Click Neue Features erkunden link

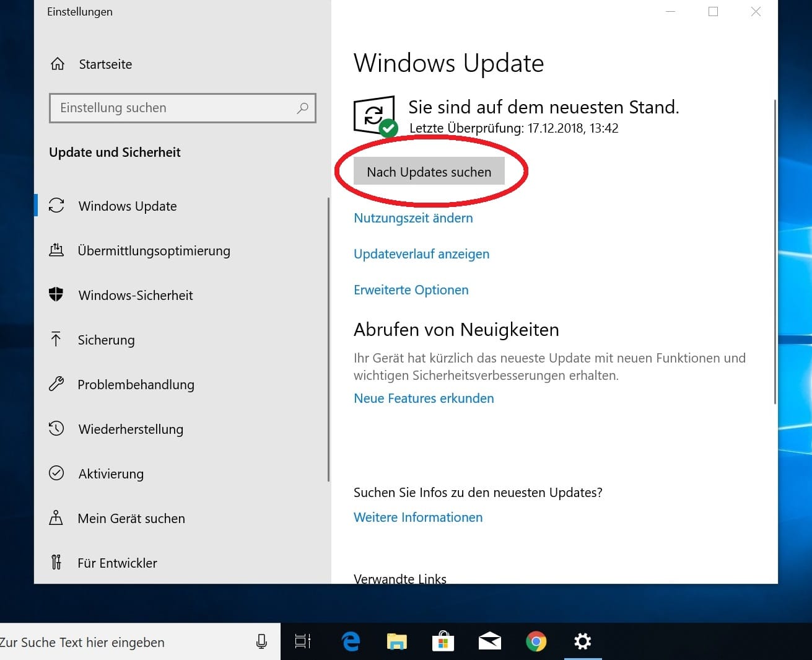tap(424, 398)
